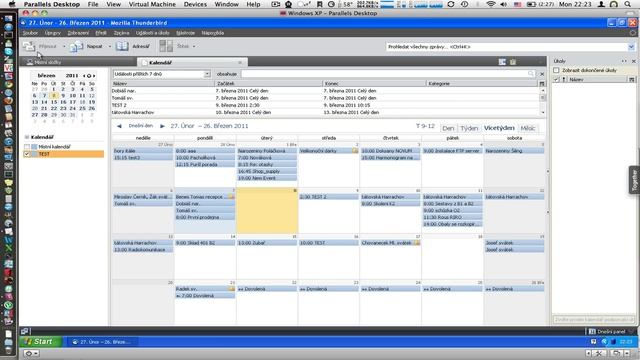The width and height of the screenshot is (640, 360).
Task: Collapse the Kalendář list expander
Action: click(x=27, y=137)
